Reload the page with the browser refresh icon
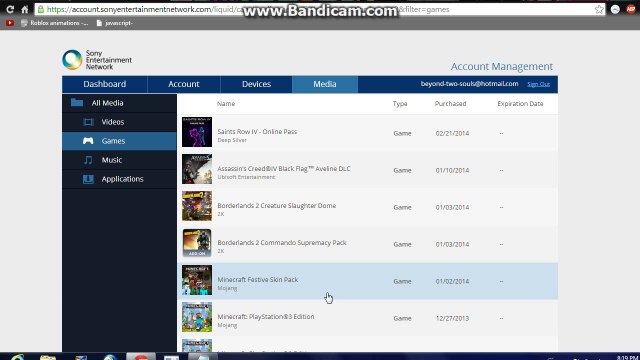 [x=10, y=9]
